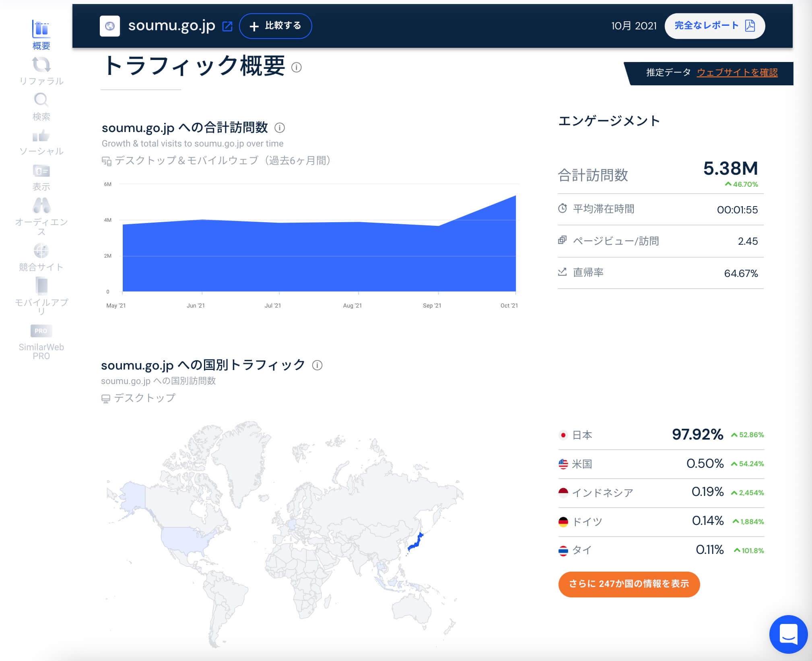Click the soumu.go.jp domain title
This screenshot has height=661, width=812.
tap(172, 26)
